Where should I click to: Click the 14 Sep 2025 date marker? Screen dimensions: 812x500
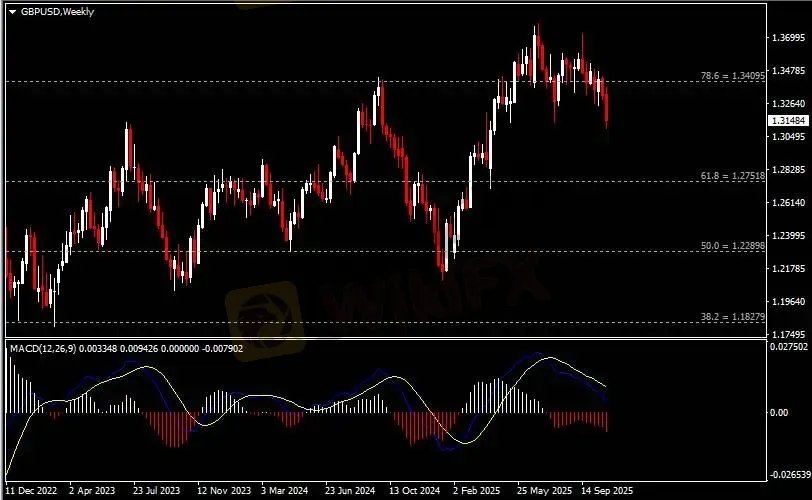coord(606,491)
